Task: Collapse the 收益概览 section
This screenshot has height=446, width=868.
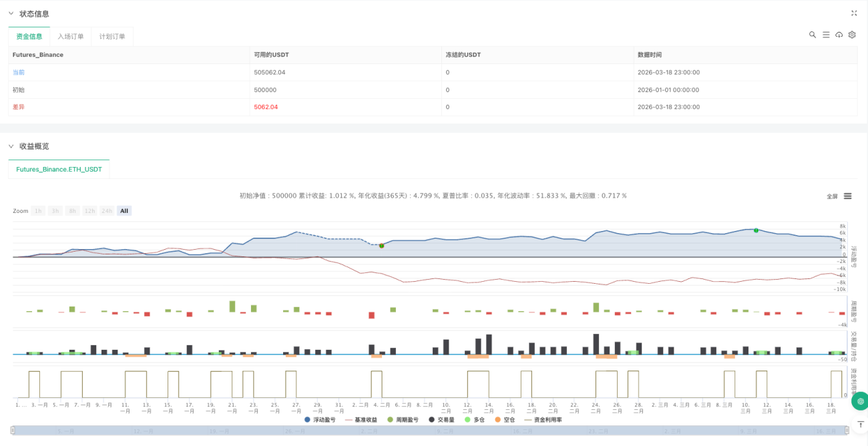Action: (x=11, y=146)
